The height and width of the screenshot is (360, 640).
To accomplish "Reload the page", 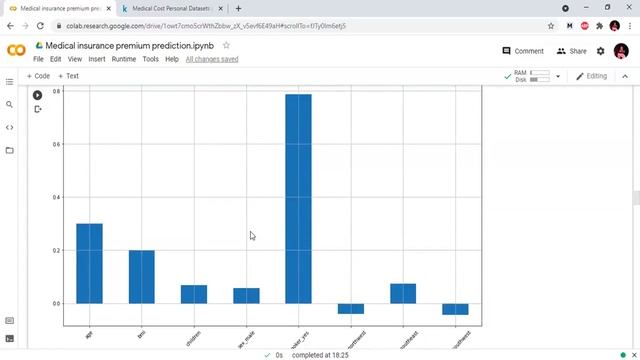I will coord(40,26).
